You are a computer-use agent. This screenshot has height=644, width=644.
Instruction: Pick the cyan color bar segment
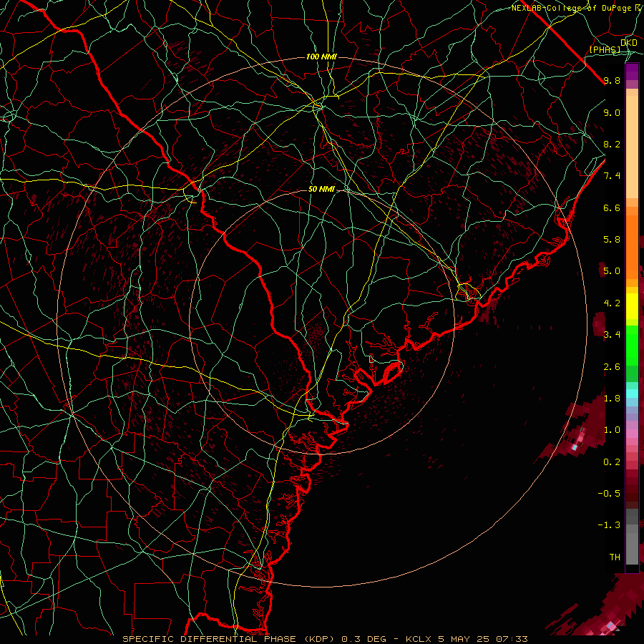632,393
